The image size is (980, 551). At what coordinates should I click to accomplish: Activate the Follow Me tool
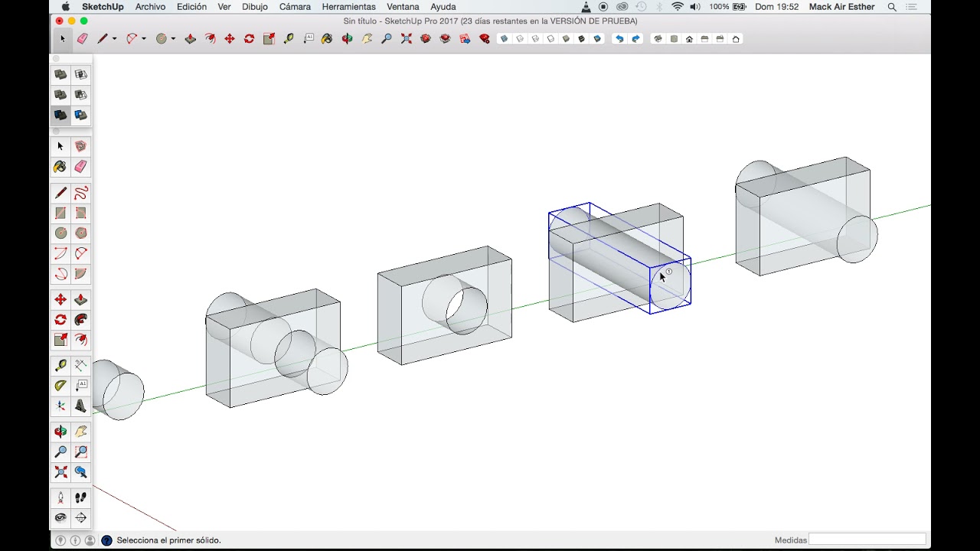(x=80, y=320)
